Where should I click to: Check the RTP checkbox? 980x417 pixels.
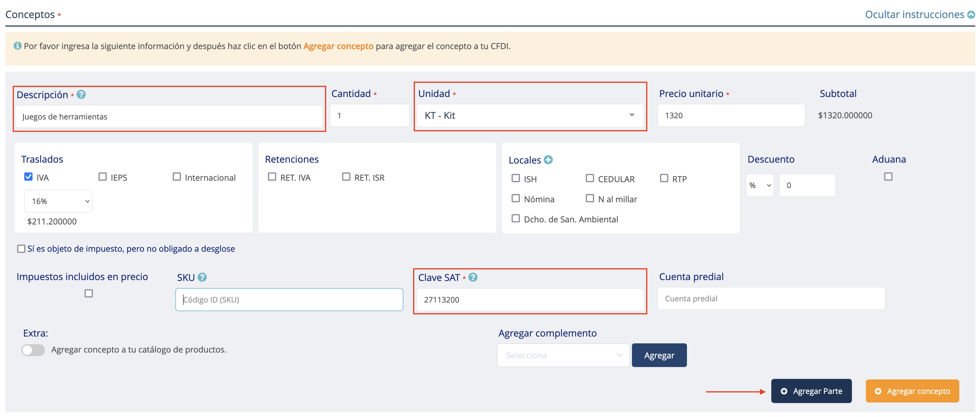click(x=664, y=178)
